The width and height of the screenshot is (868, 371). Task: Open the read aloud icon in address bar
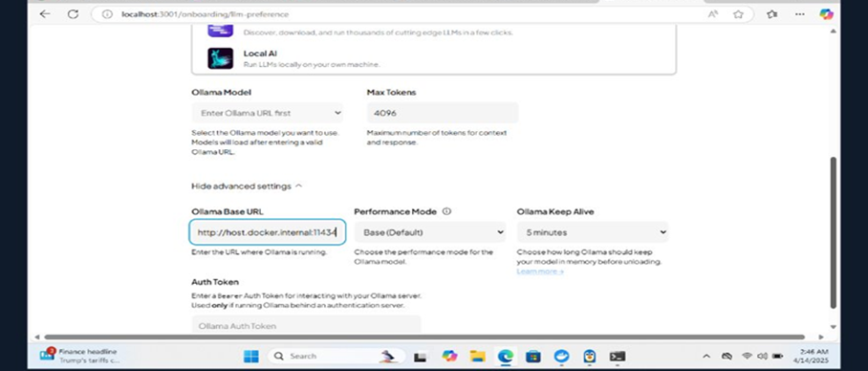tap(713, 14)
